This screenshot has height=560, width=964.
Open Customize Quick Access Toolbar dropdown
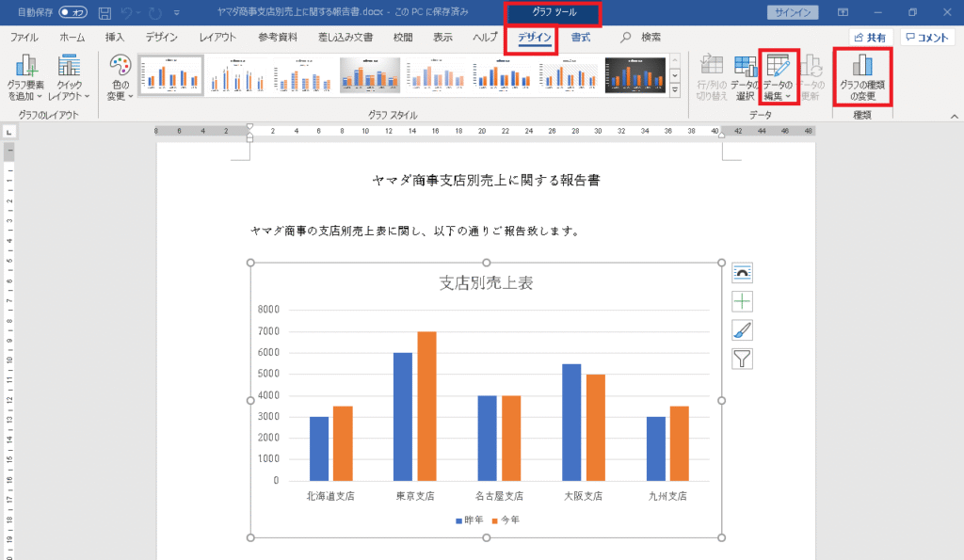coord(176,12)
